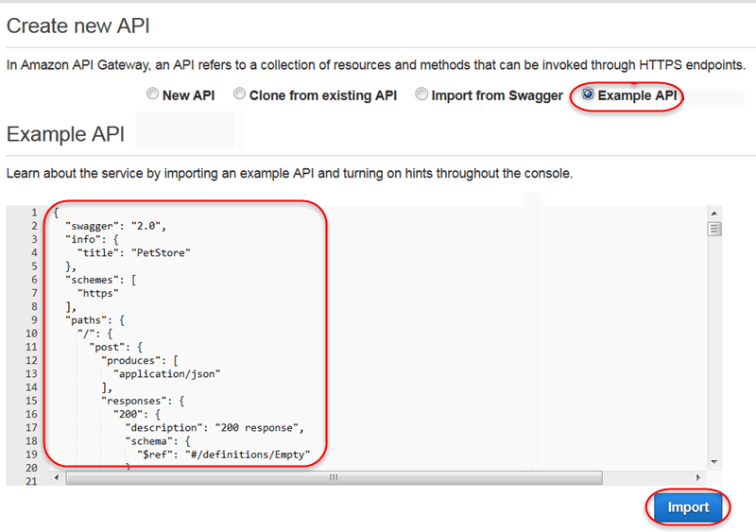Pick the Example API radio option
756x532 pixels.
(x=587, y=94)
